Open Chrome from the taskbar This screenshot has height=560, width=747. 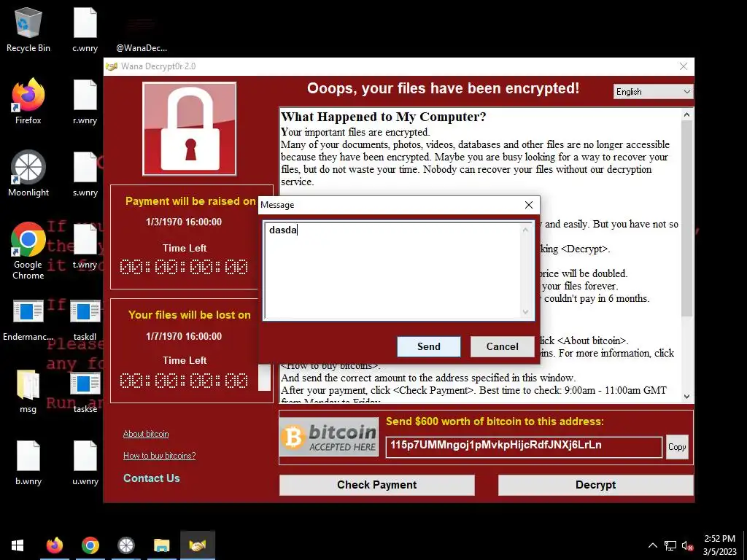90,545
